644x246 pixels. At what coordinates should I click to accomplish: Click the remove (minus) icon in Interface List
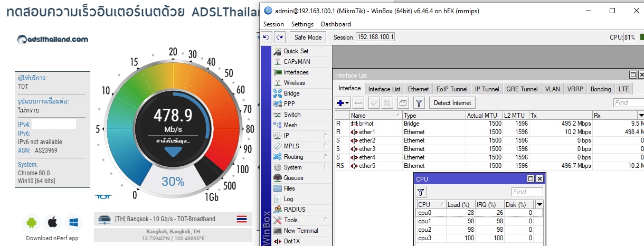point(358,103)
